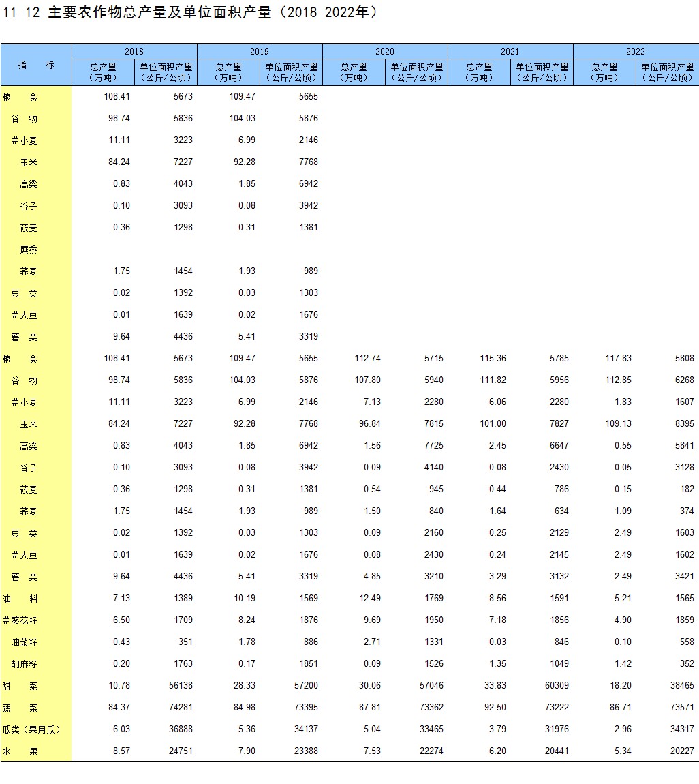Click the 2022 year column header
Screen dimensions: 699x784
point(636,52)
